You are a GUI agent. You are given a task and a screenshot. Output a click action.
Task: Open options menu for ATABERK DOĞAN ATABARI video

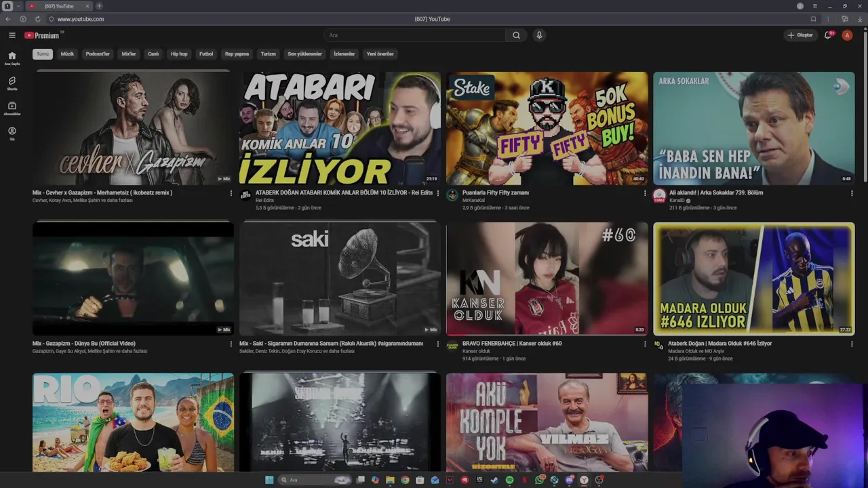click(437, 193)
